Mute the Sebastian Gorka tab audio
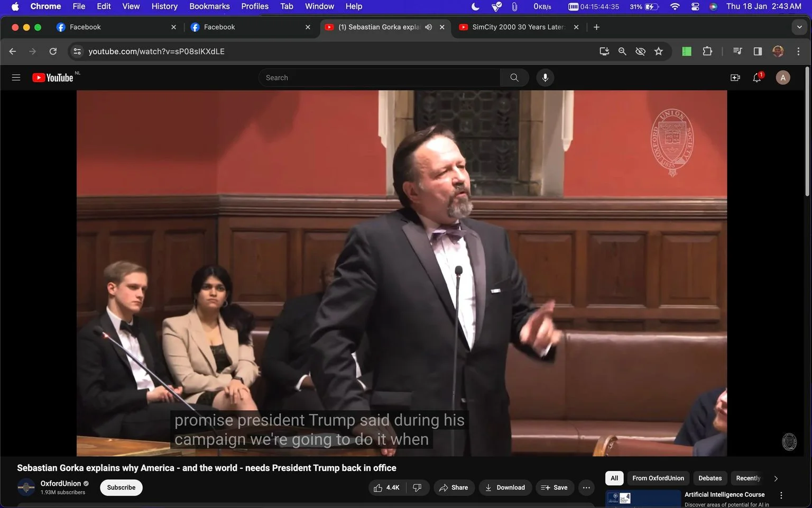The width and height of the screenshot is (812, 508). pyautogui.click(x=428, y=27)
